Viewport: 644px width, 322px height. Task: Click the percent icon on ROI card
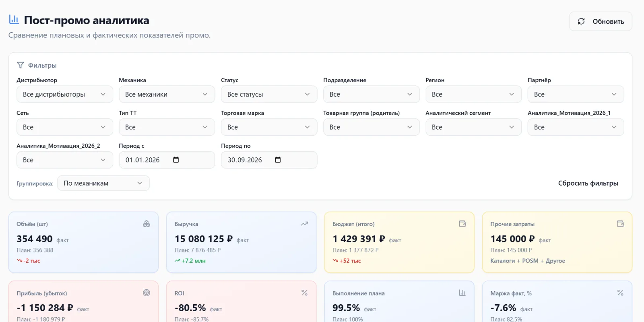coord(305,293)
